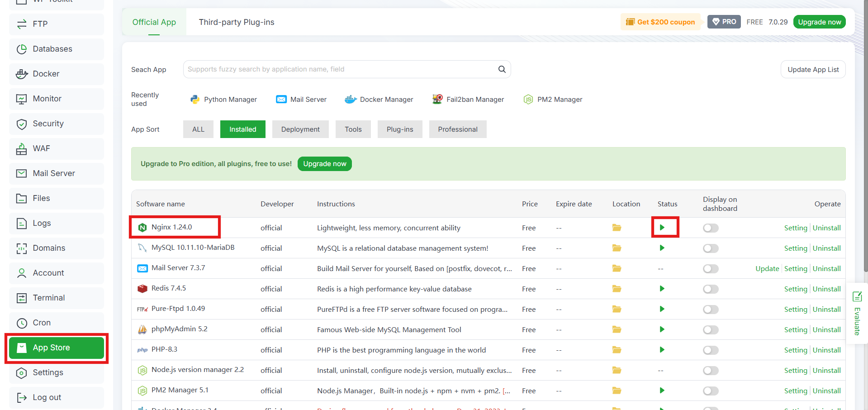The height and width of the screenshot is (410, 868).
Task: Click the page vertical scrollbar
Action: [x=865, y=136]
